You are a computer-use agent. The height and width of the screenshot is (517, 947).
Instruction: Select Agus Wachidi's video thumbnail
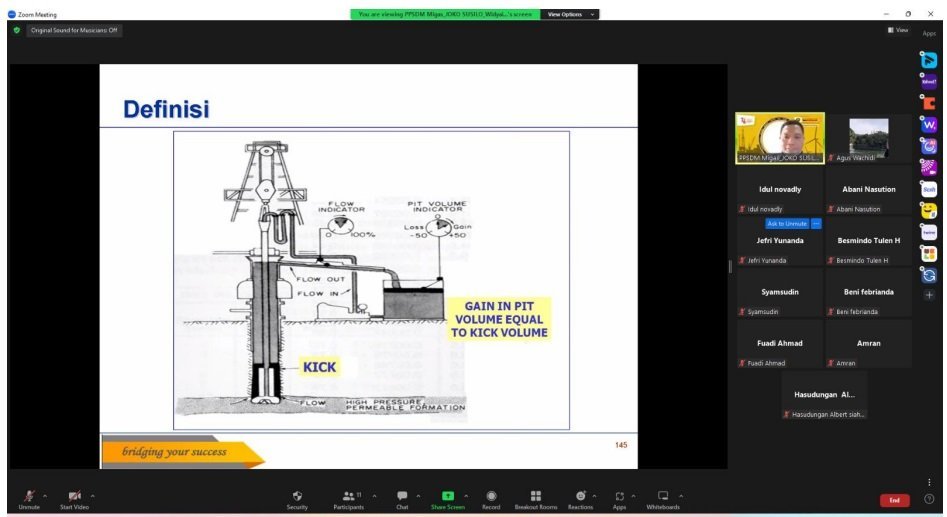(x=868, y=137)
